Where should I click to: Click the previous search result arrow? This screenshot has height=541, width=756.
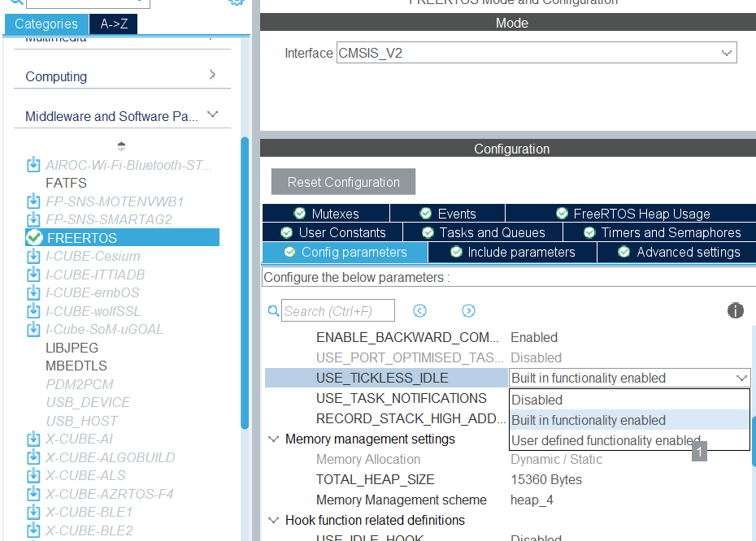coord(419,310)
